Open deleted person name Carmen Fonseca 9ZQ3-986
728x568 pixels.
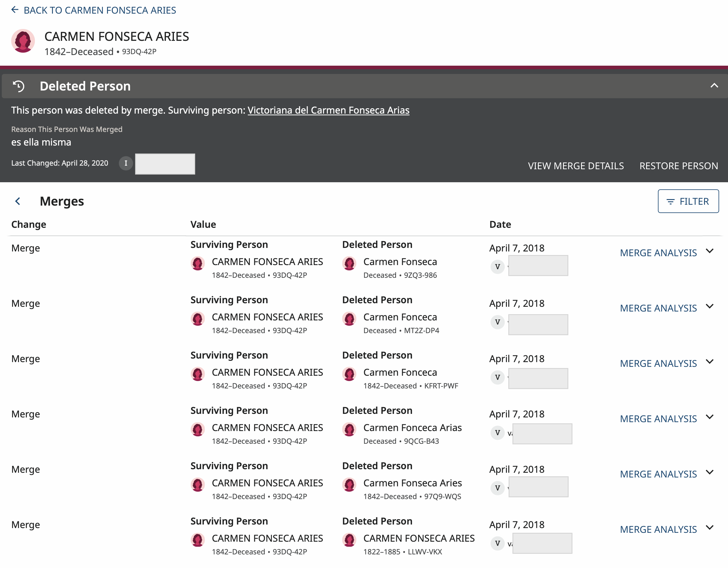click(x=400, y=262)
